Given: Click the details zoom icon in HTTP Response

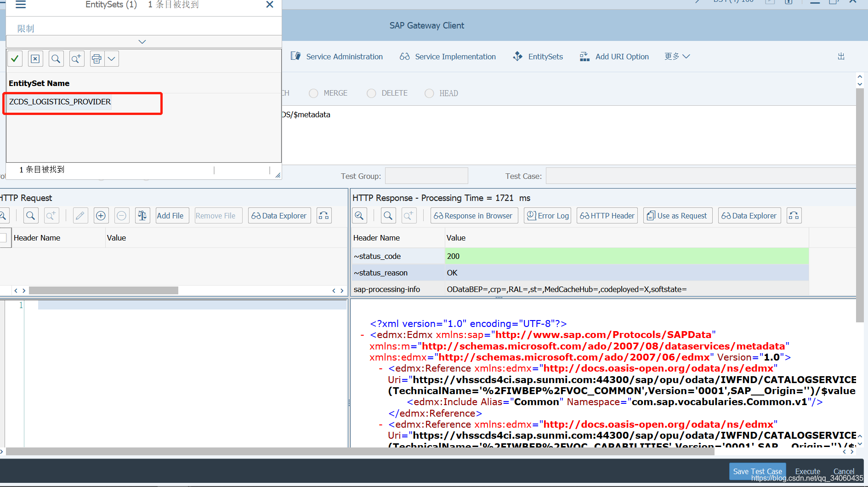Looking at the screenshot, I should (359, 216).
